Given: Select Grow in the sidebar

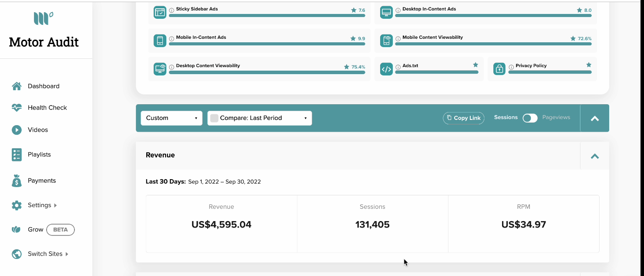Looking at the screenshot, I should coord(36,229).
